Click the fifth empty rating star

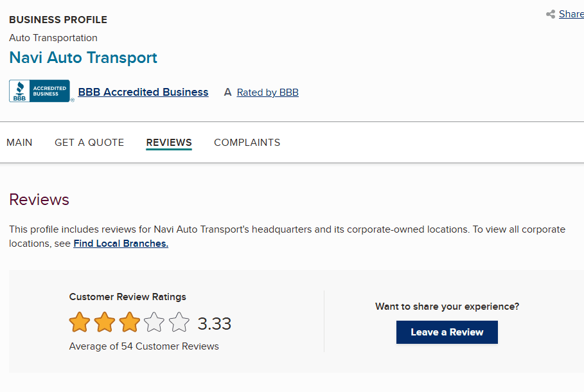pyautogui.click(x=179, y=323)
